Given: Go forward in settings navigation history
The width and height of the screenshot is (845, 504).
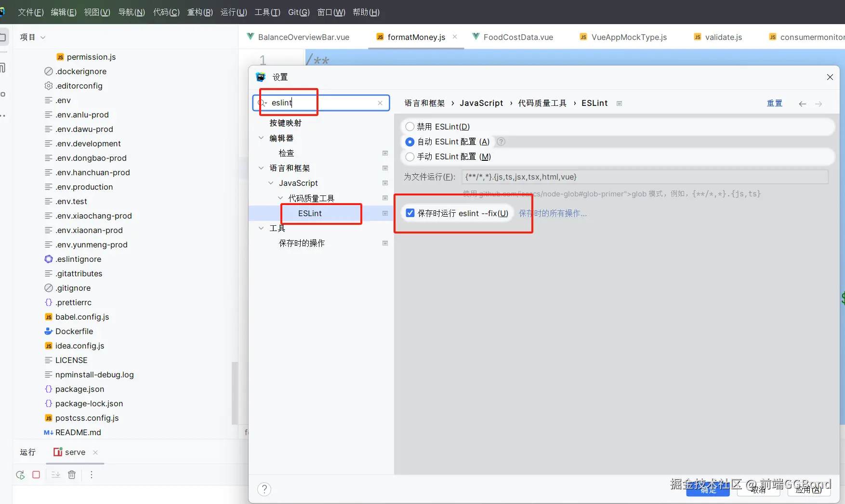Looking at the screenshot, I should coord(819,103).
